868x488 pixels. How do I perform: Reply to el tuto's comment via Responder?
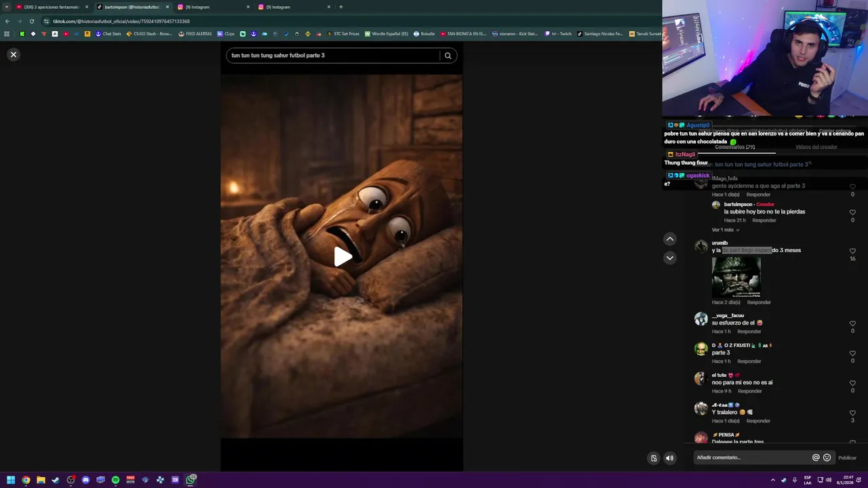click(x=750, y=391)
